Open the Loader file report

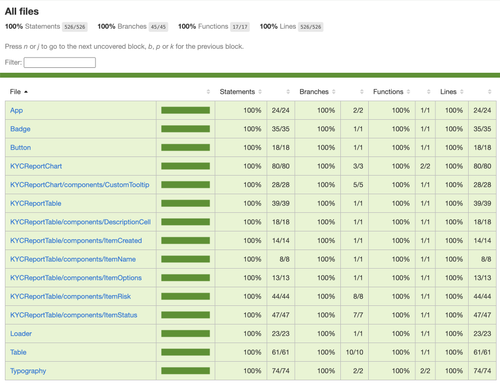pos(21,334)
